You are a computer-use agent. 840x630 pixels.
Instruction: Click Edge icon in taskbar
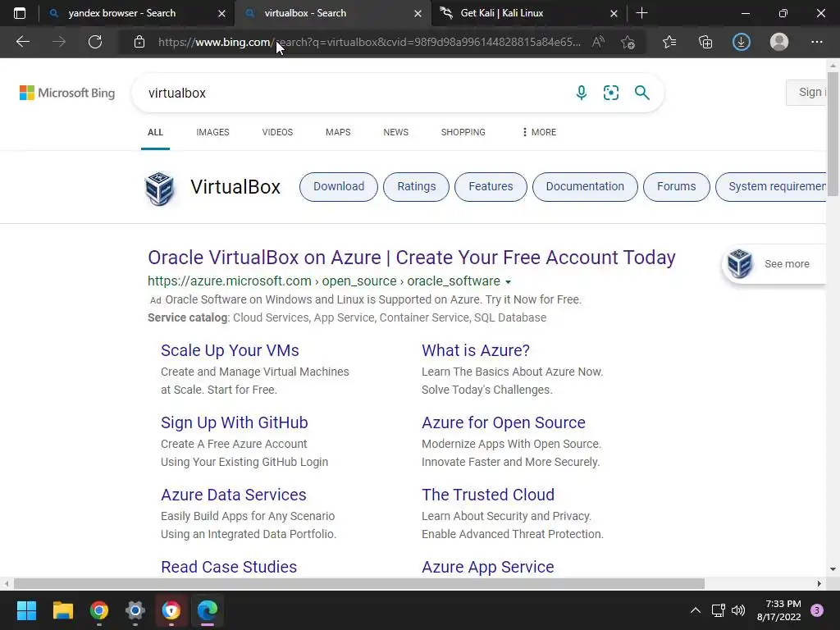208,610
